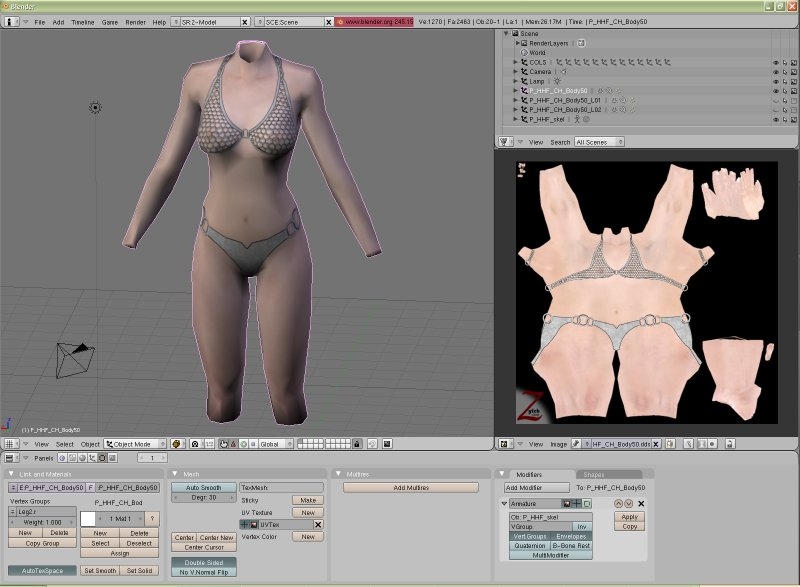Screen dimensions: 800x587
Task: Toggle the Envelopes option in Armature modifier
Action: (571, 536)
